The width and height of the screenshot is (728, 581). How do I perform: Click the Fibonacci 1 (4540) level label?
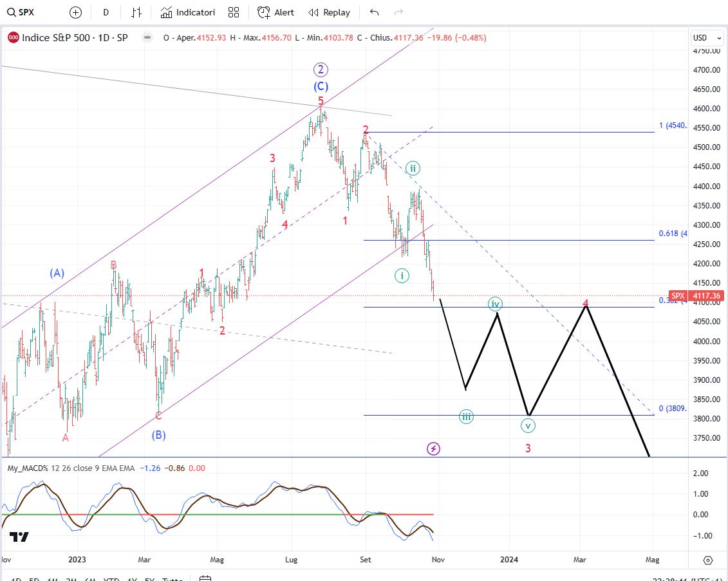(x=673, y=125)
